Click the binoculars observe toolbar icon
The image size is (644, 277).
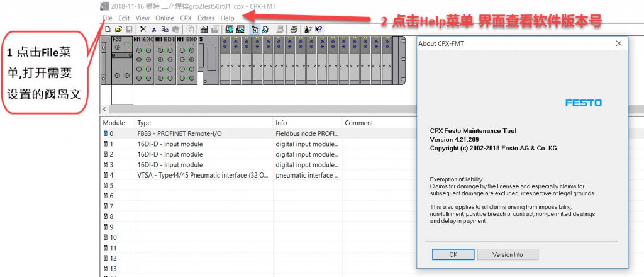coord(265,29)
